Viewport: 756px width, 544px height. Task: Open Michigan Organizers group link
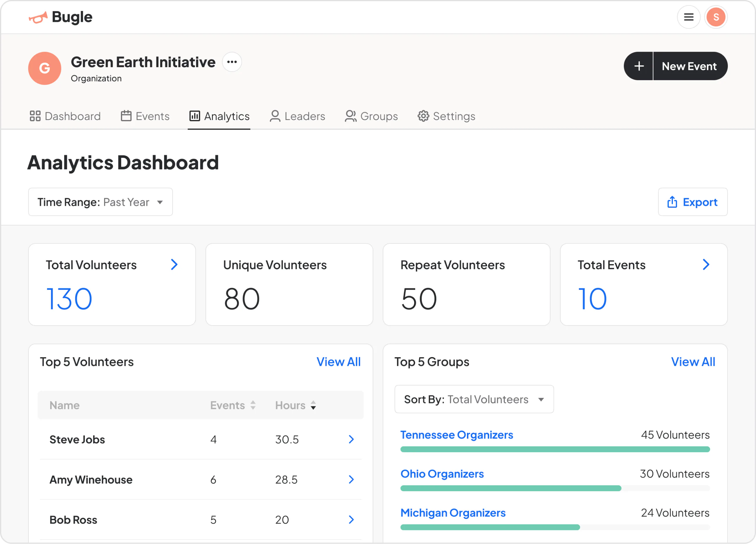coord(453,513)
